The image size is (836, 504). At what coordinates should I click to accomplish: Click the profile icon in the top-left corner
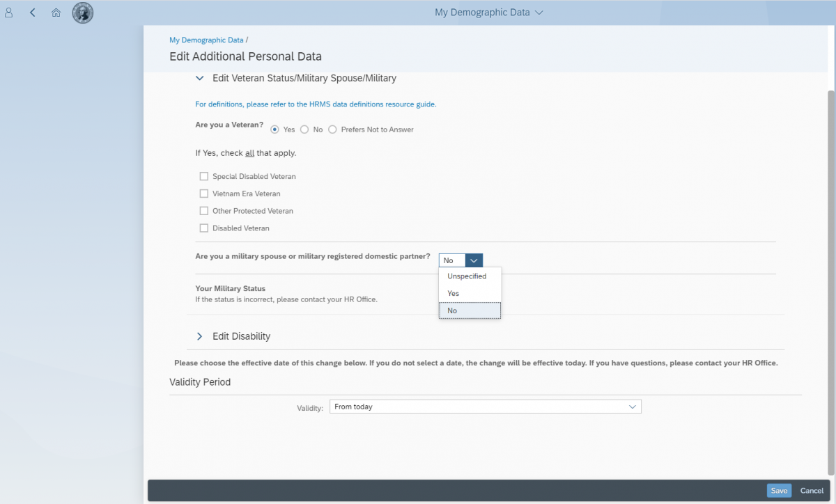pyautogui.click(x=8, y=12)
